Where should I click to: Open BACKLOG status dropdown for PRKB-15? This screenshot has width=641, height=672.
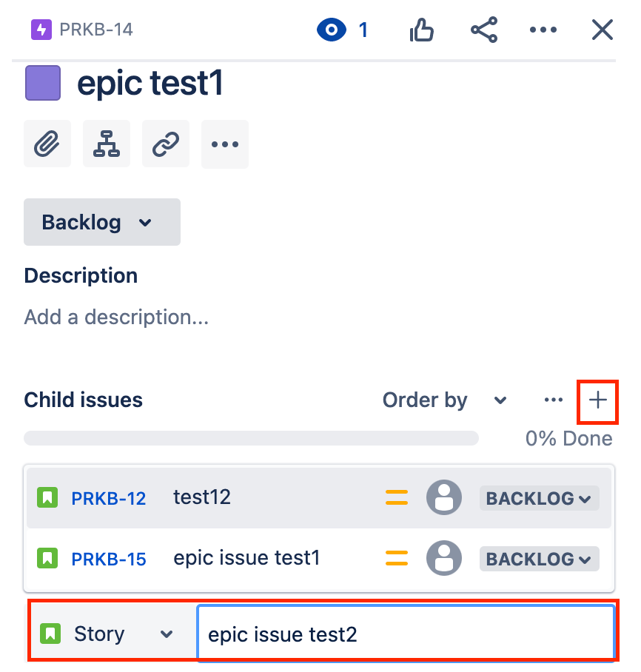click(x=539, y=559)
